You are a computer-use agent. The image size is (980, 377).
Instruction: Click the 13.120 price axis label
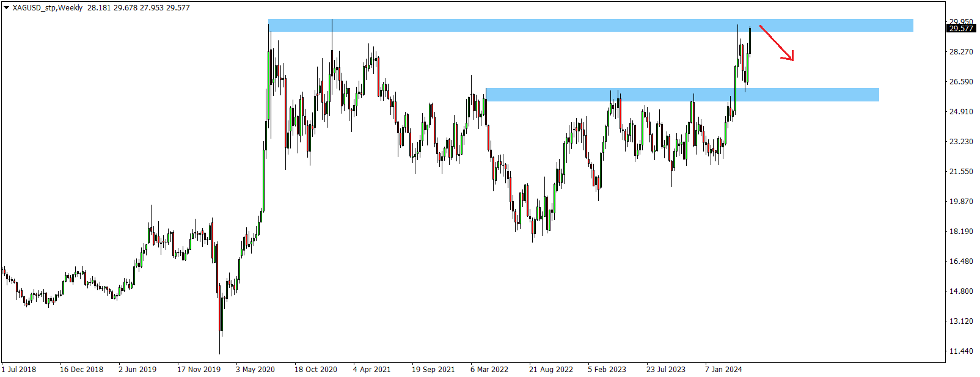coord(961,321)
